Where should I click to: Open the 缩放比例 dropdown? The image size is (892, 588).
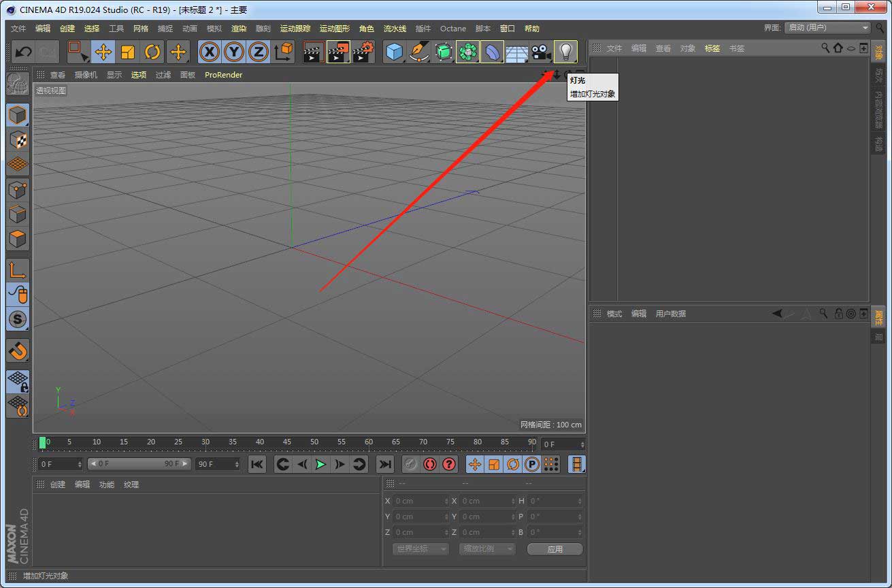pyautogui.click(x=487, y=549)
